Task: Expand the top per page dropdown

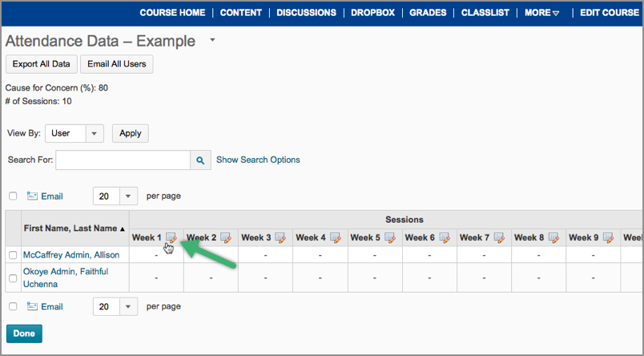Action: 128,196
